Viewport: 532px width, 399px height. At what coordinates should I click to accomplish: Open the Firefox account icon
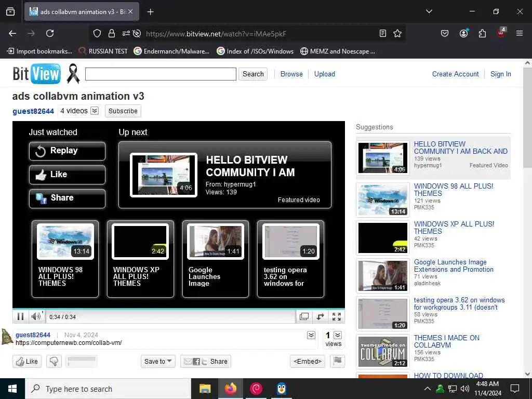click(463, 33)
